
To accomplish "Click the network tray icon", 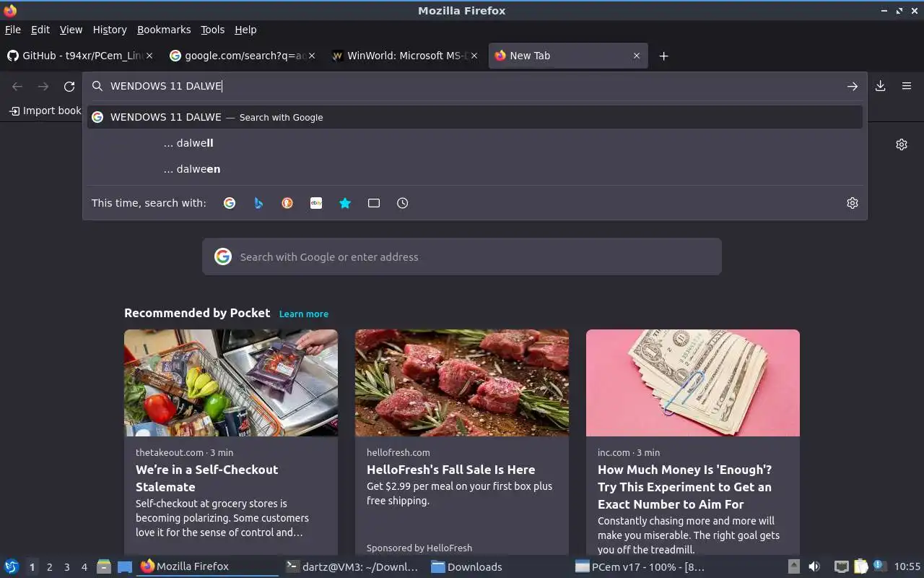I will click(x=841, y=566).
